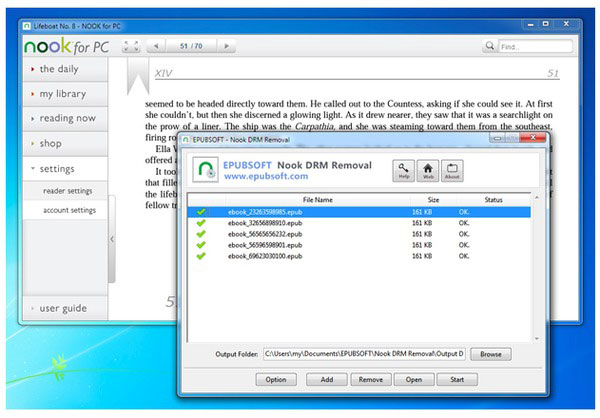
Task: Toggle checkmark for ebook_56565656232.epub
Action: pyautogui.click(x=201, y=234)
